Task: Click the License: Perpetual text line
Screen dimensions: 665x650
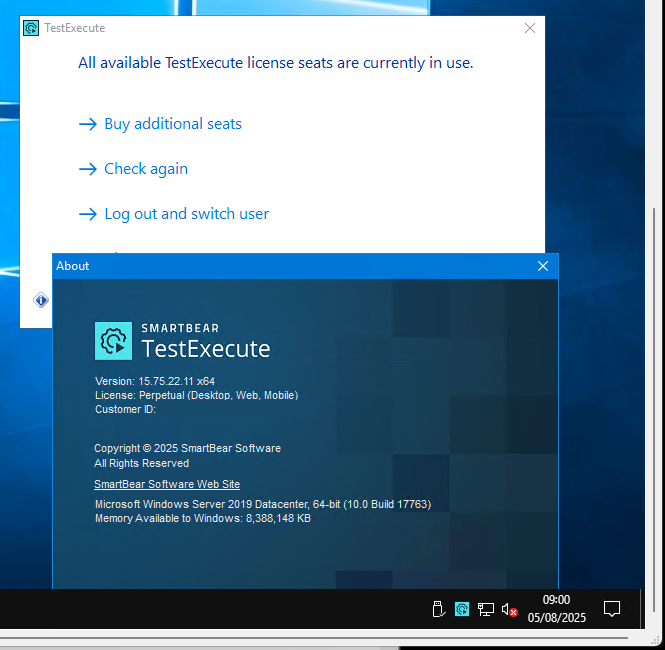Action: 196,395
